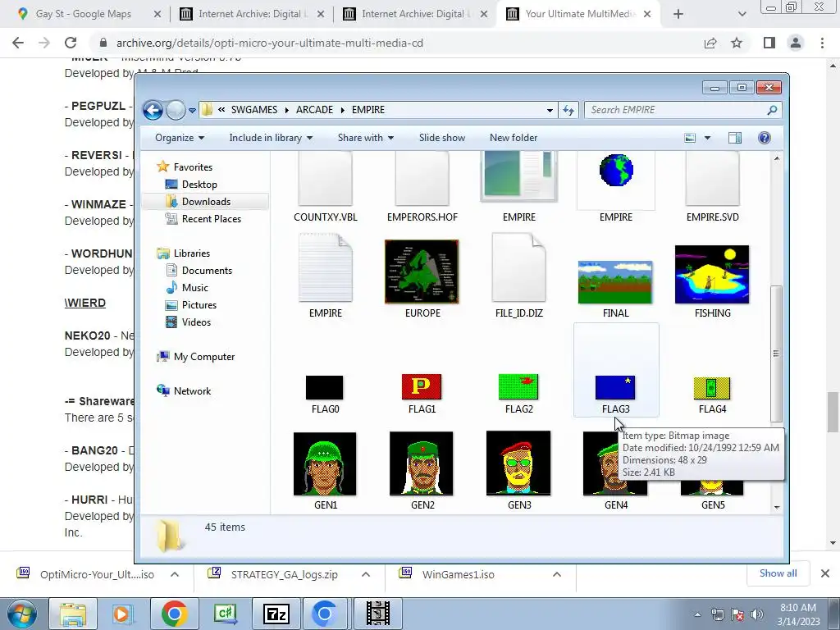
Task: Open Network in the navigation pane
Action: pos(192,391)
